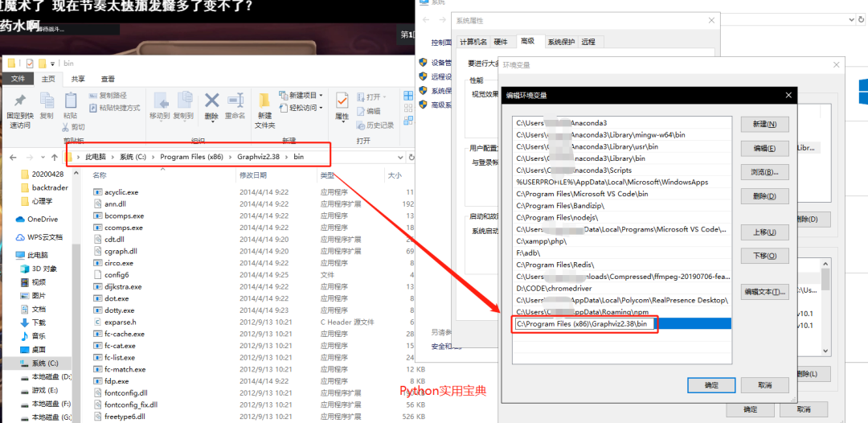
Task: Select dot.exe file in list
Action: [111, 298]
